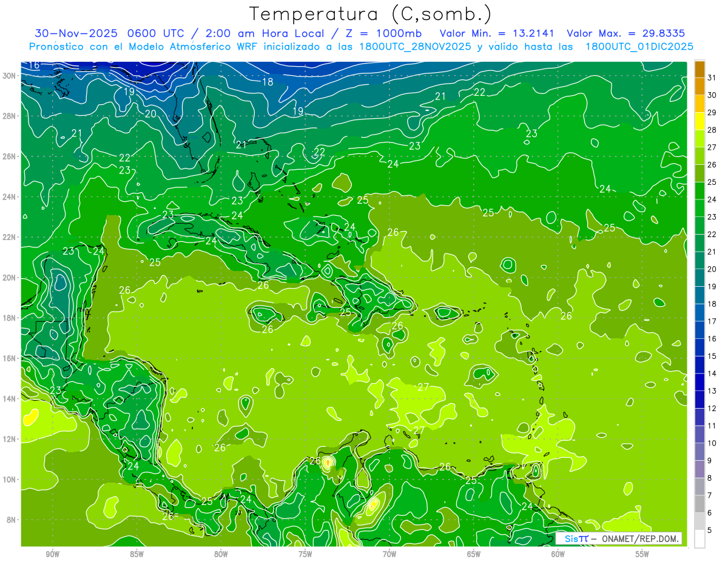Viewport: 728px width, 562px height.
Task: Click the 18N latitude axis label
Action: [x=10, y=318]
